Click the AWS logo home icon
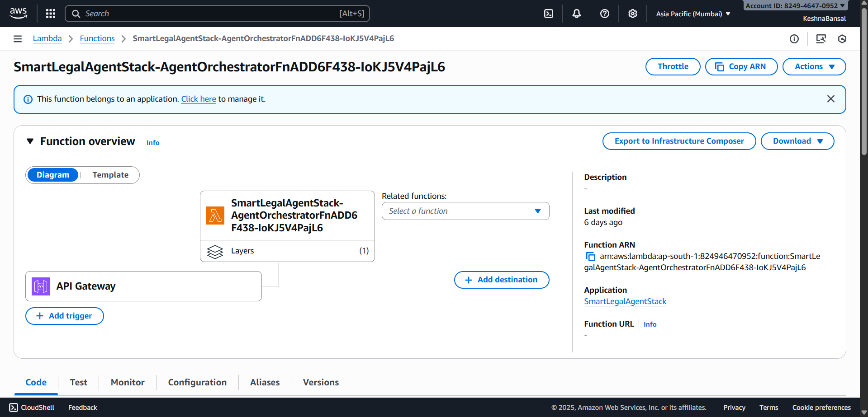 pyautogui.click(x=18, y=13)
